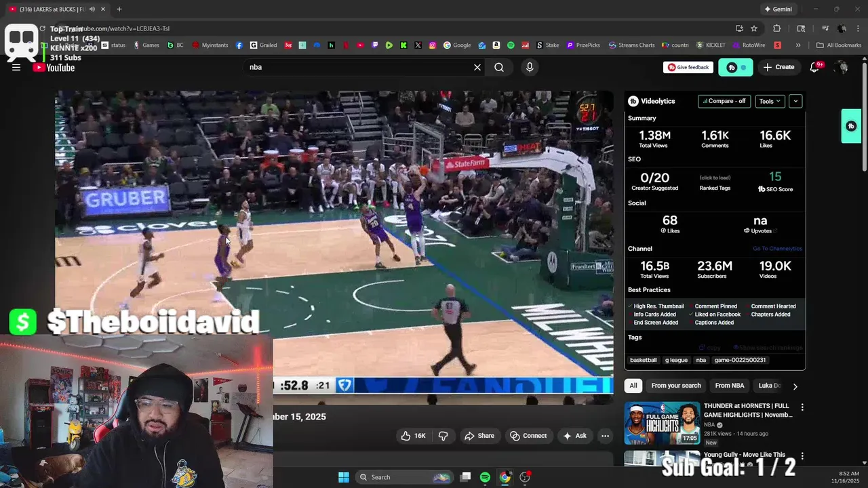The height and width of the screenshot is (488, 868).
Task: Expand hidden bookmarks with double chevron
Action: [798, 45]
